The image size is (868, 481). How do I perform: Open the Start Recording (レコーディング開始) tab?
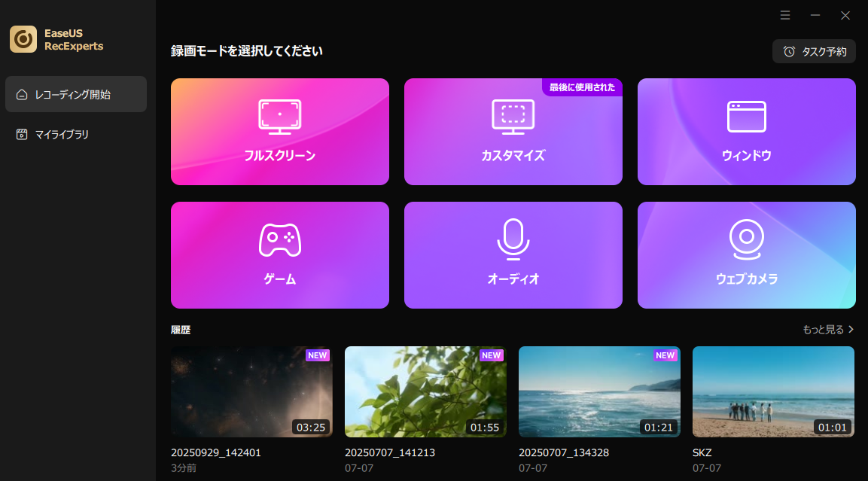[x=76, y=94]
